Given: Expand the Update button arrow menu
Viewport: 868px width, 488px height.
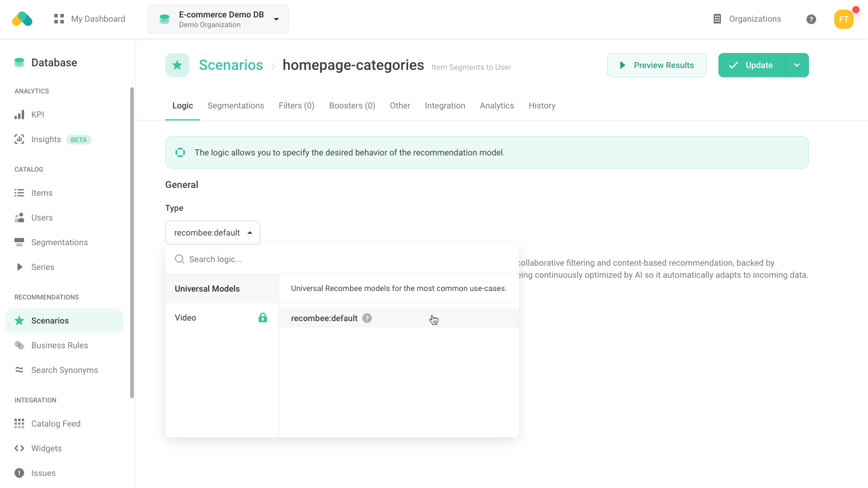Looking at the screenshot, I should (x=797, y=65).
